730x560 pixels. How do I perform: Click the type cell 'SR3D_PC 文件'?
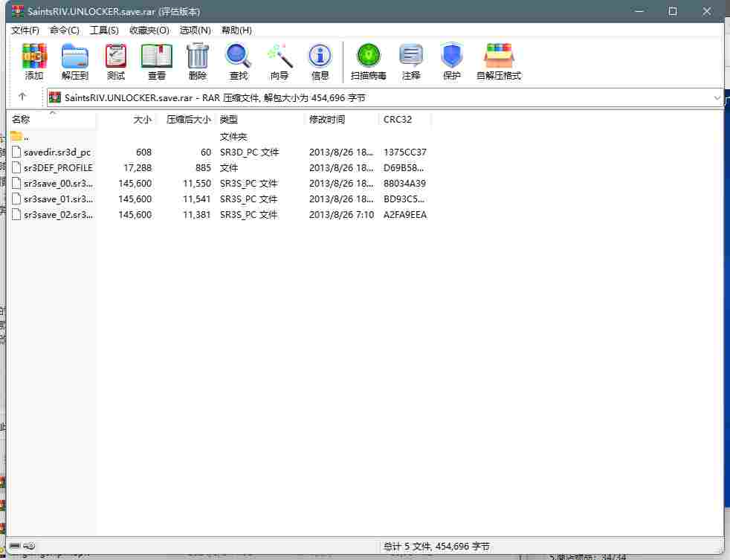click(250, 152)
